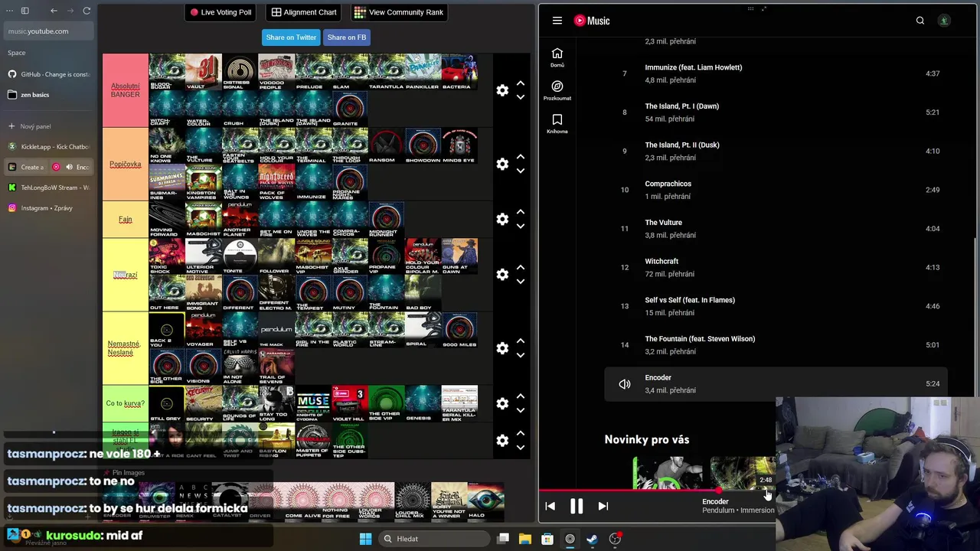The image size is (980, 551).
Task: Open the Knihovna library sidebar item
Action: click(557, 123)
